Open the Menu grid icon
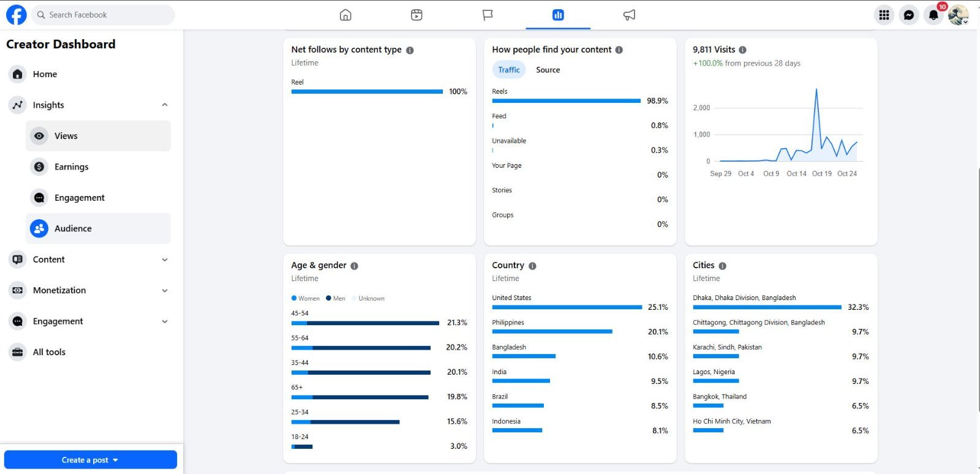 884,15
